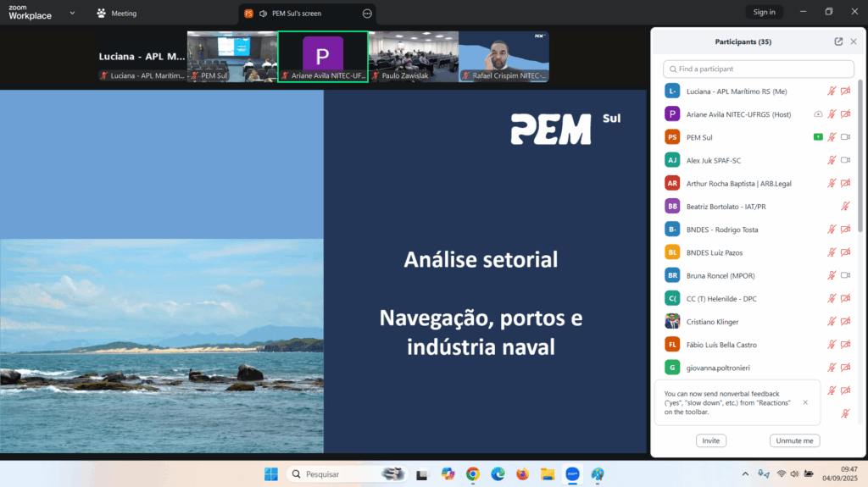868x487 pixels.
Task: Launch Firefox from the Windows taskbar
Action: (x=522, y=474)
